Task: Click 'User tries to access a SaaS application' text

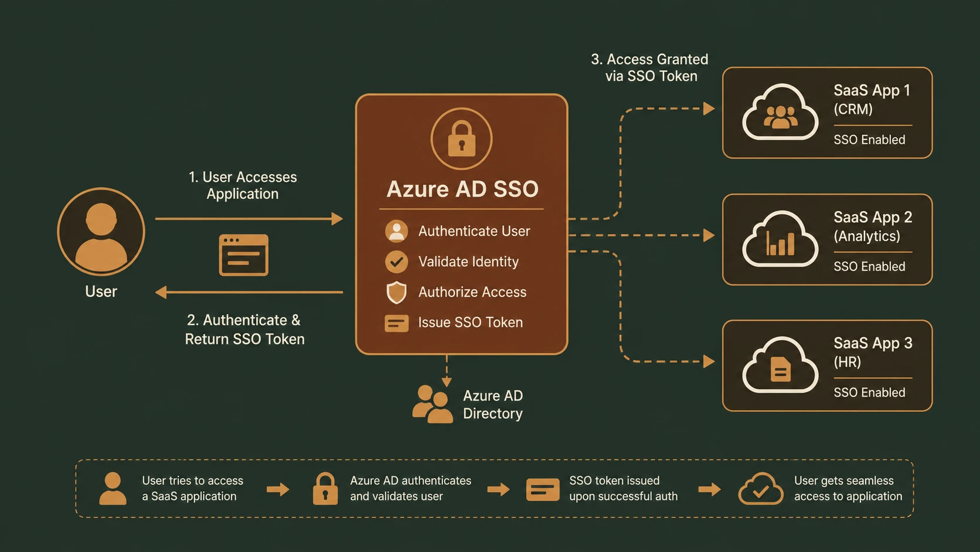Action: 192,488
